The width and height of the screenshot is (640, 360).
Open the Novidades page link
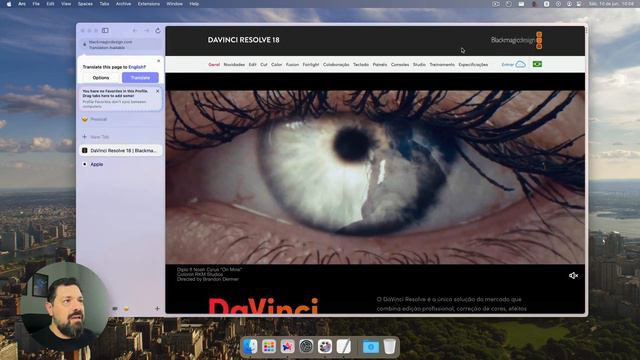point(234,64)
